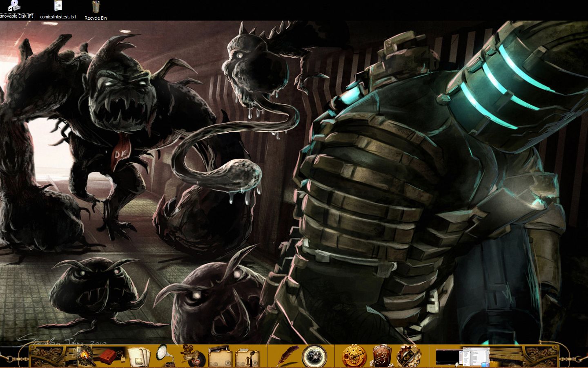The image size is (588, 368).
Task: Select the 'Recycle Bin' label text
Action: click(x=96, y=18)
